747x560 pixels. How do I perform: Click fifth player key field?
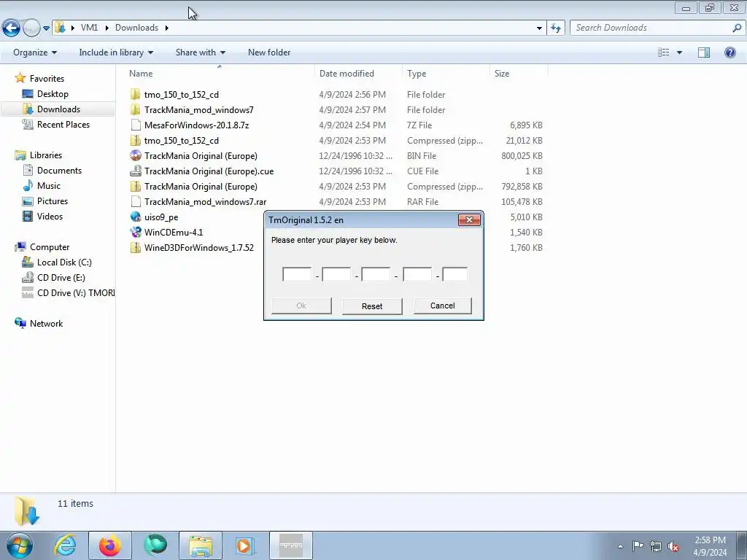click(455, 274)
